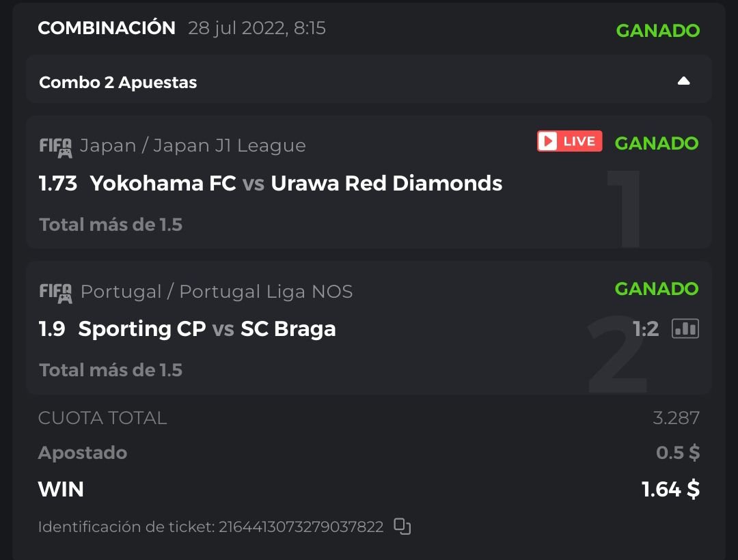Image resolution: width=738 pixels, height=560 pixels.
Task: Select the Japan / Japan J1 League label
Action: coord(193,145)
